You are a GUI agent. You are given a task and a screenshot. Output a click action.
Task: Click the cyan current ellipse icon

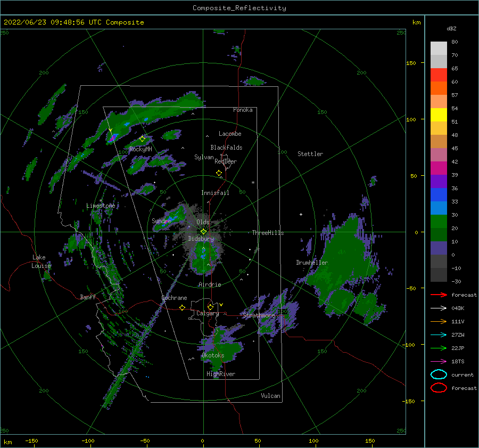pos(439,374)
